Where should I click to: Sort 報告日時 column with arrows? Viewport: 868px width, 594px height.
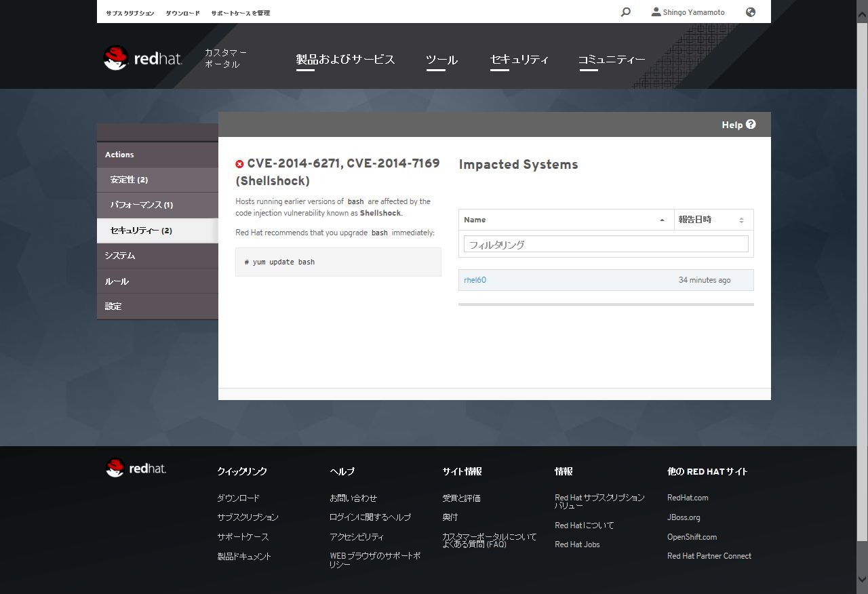click(741, 220)
